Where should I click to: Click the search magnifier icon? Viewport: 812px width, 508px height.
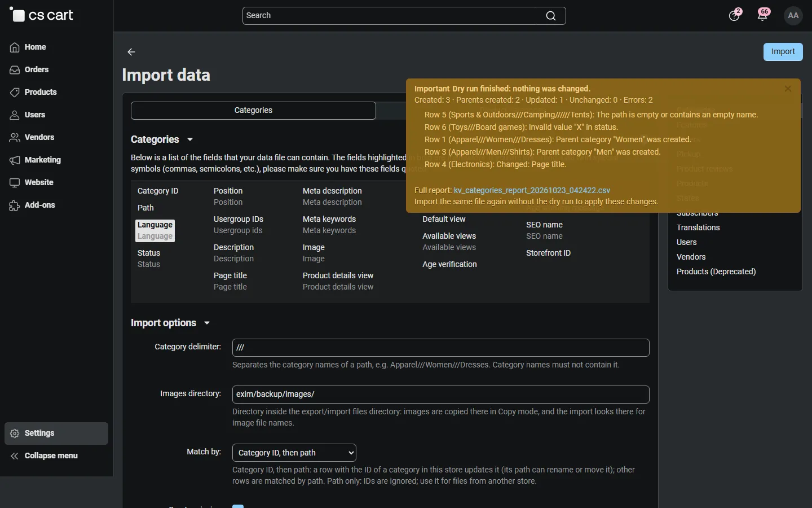(551, 16)
